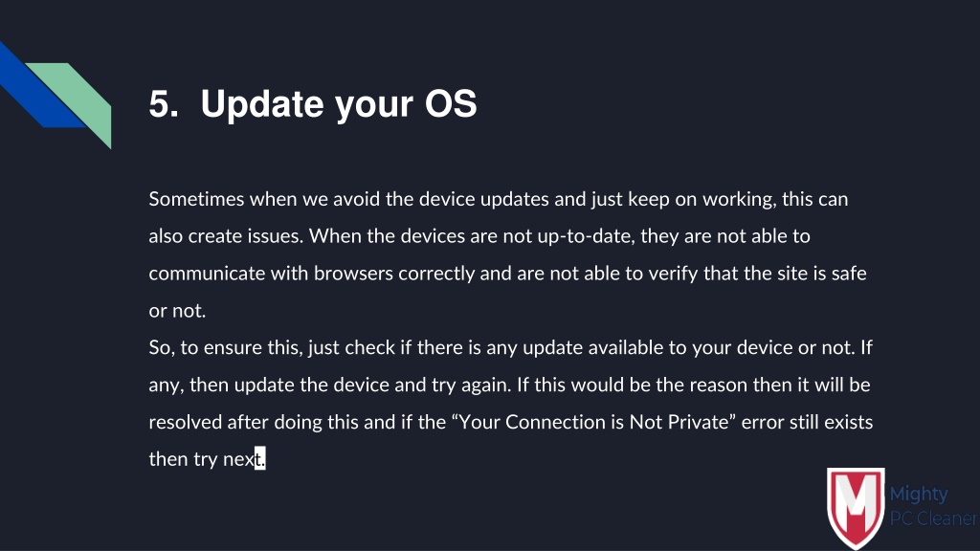Click the word 'browsers' in the paragraph
This screenshot has width=980, height=551.
coord(353,274)
